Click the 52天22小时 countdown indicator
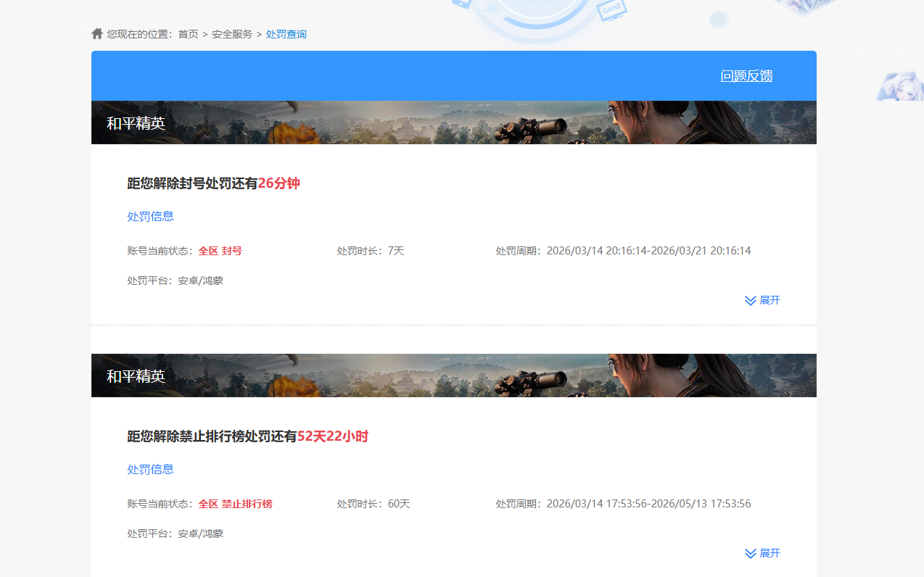The height and width of the screenshot is (577, 924). click(332, 436)
